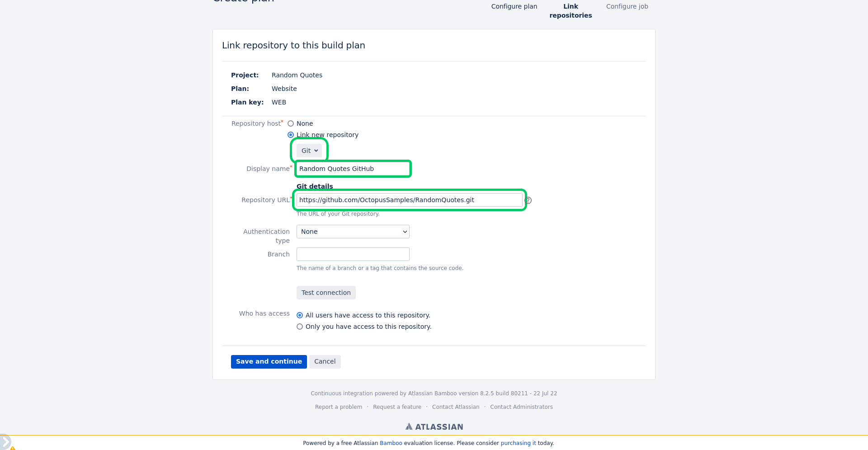The width and height of the screenshot is (868, 450).
Task: Click the Git details heading
Action: point(315,186)
